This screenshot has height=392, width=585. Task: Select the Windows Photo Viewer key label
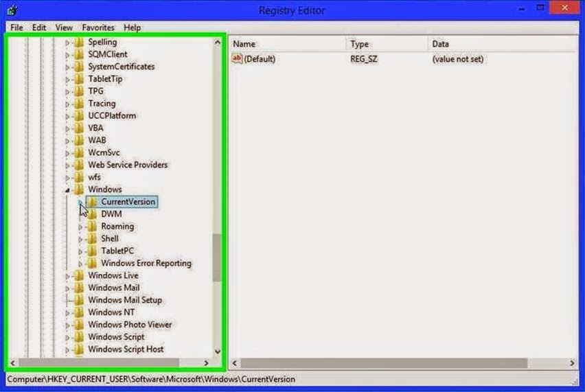130,325
